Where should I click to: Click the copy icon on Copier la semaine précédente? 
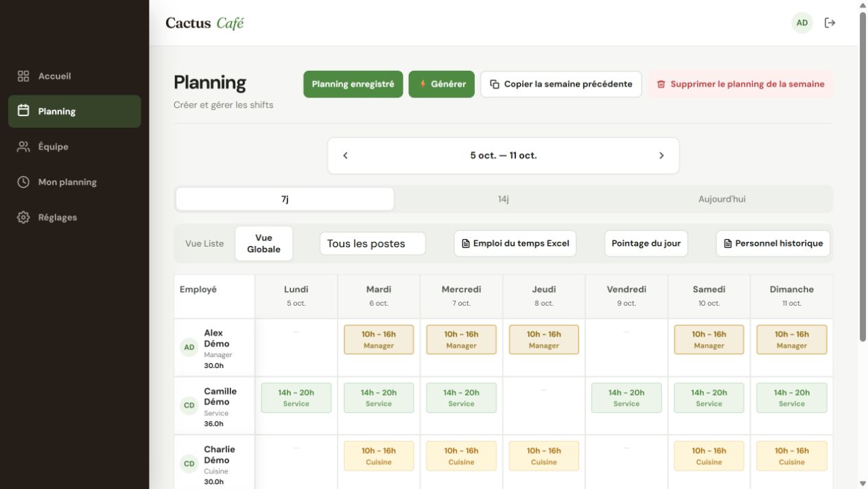[x=495, y=84]
